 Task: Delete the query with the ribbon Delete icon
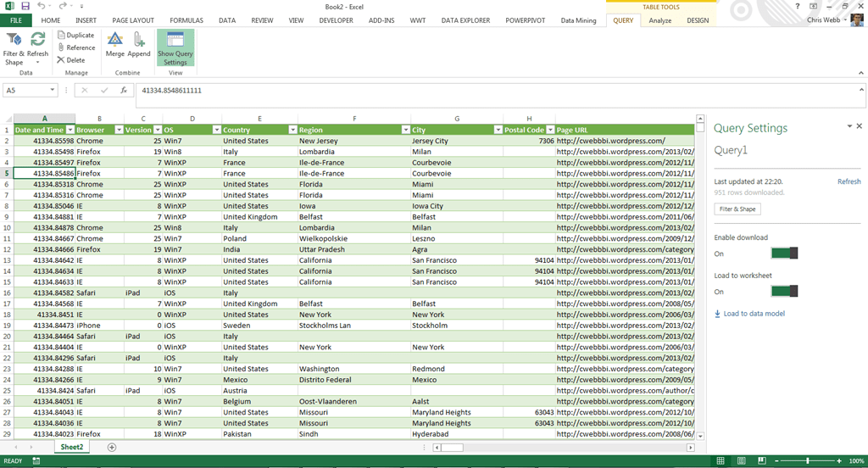coord(71,60)
